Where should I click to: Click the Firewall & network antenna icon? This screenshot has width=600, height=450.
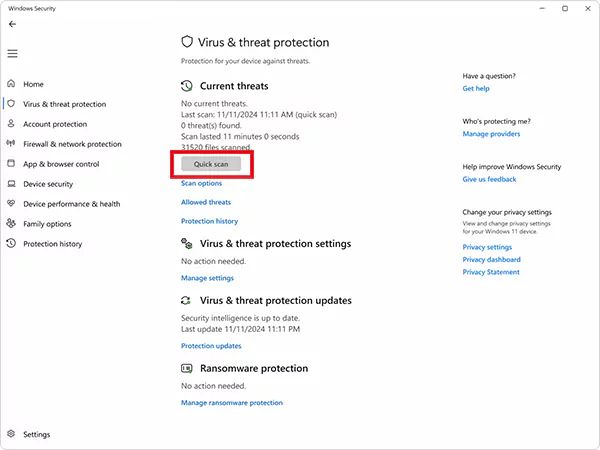coord(11,143)
